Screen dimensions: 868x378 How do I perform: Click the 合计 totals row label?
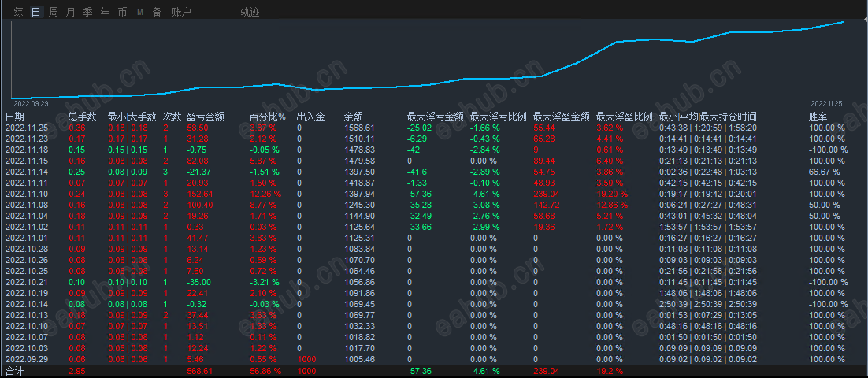[x=15, y=370]
